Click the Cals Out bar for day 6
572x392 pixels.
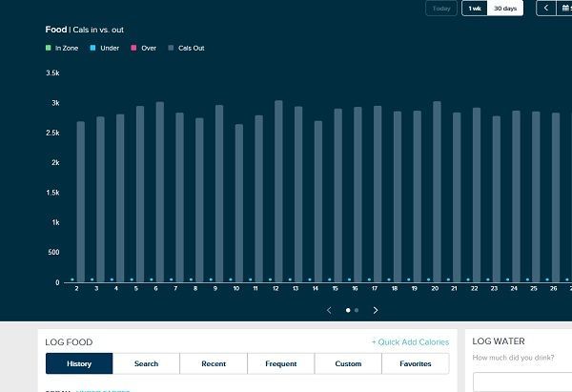click(x=160, y=192)
